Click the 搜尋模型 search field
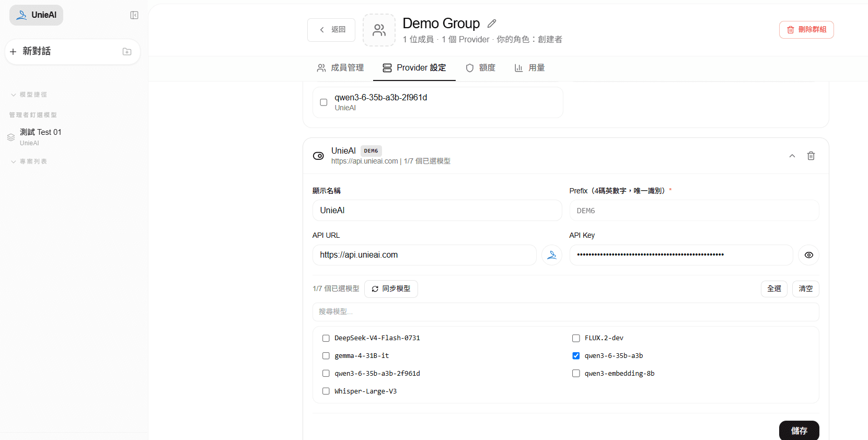Image resolution: width=868 pixels, height=440 pixels. 566,312
